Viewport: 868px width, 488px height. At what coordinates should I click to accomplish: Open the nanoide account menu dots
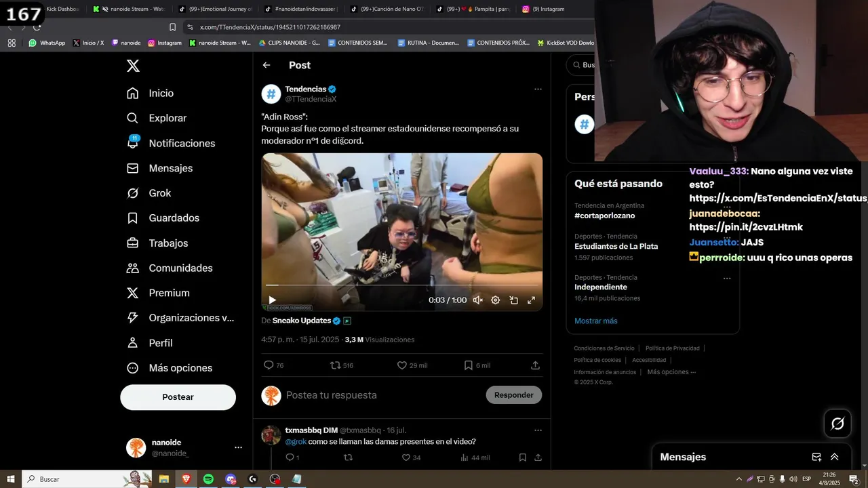click(238, 447)
